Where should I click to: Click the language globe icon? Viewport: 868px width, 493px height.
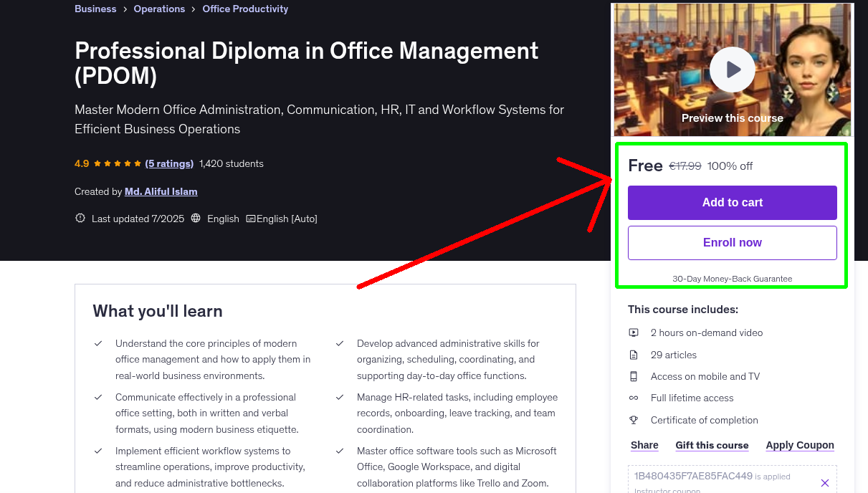[x=196, y=219]
